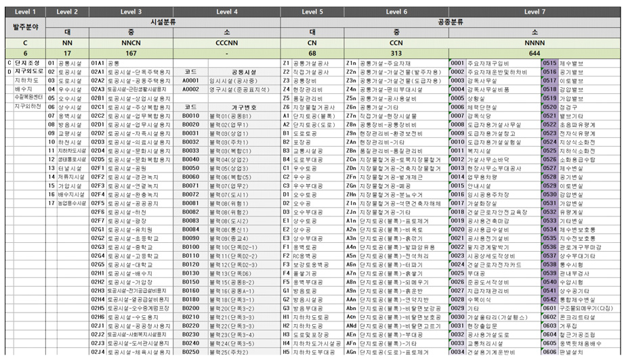626x364 pixels.
Task: Select the '옹벽시설' cell with code 07
Action: point(72,116)
